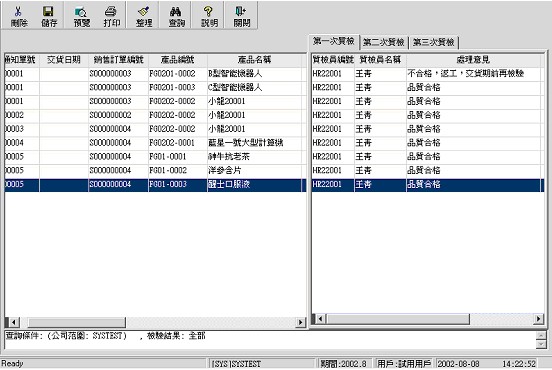The image size is (552, 370).
Task: Click the 2002-08-08 date in status bar
Action: point(458,364)
